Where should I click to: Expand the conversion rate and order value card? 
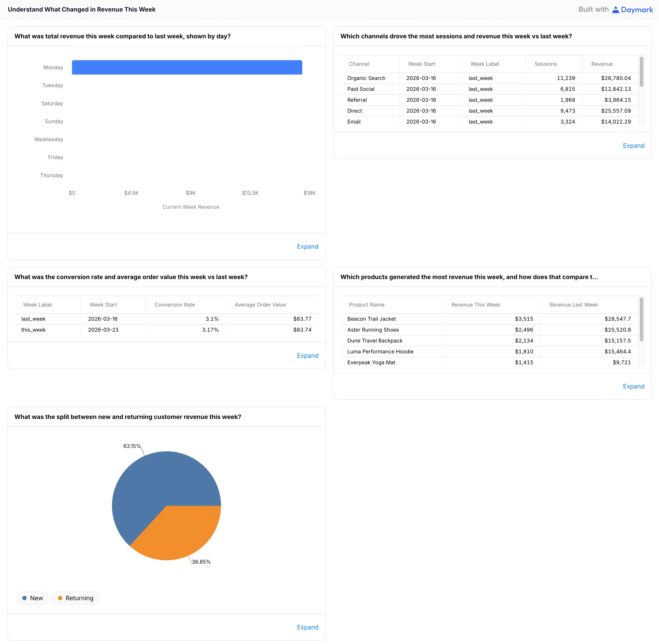pos(307,356)
